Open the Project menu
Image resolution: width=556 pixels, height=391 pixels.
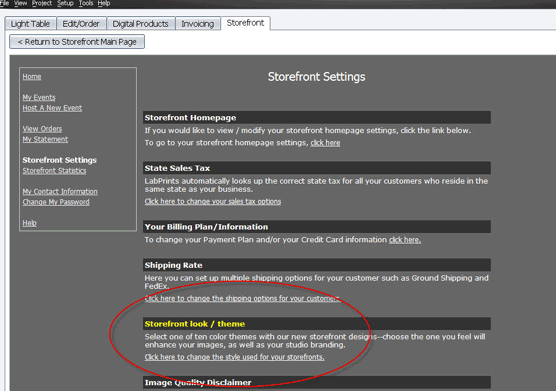pyautogui.click(x=41, y=3)
